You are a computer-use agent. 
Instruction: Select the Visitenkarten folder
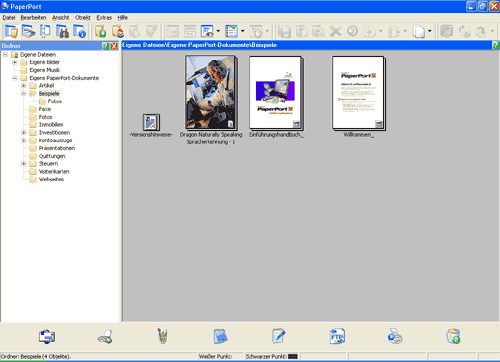[x=54, y=172]
